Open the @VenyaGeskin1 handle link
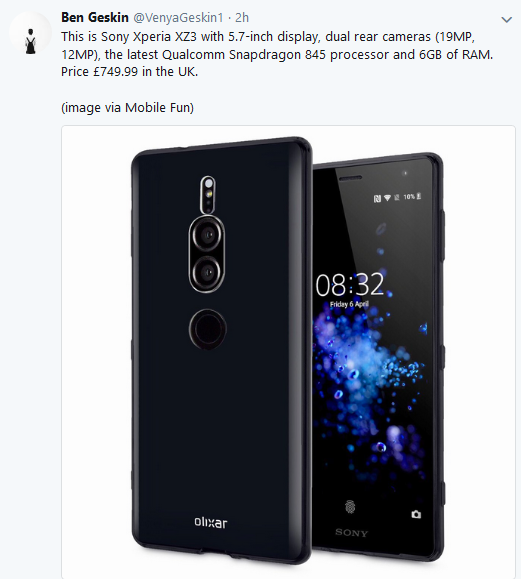 178,17
